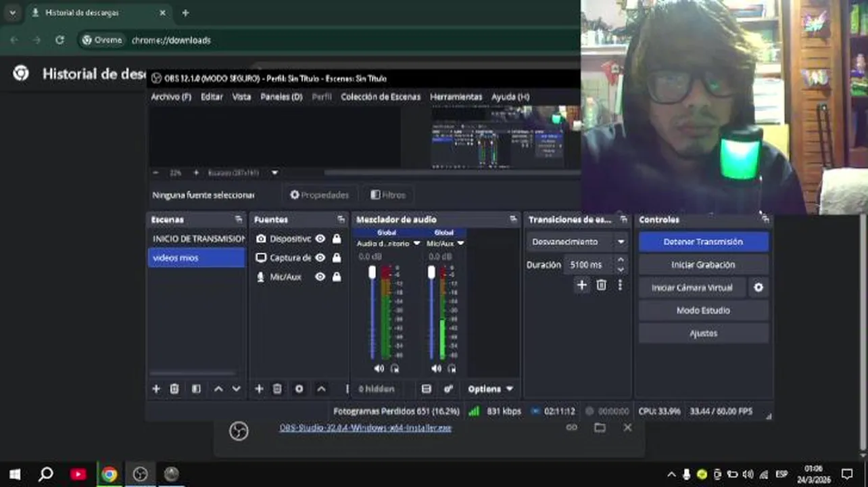868x487 pixels.
Task: Undock the Escenas panel
Action: click(239, 220)
